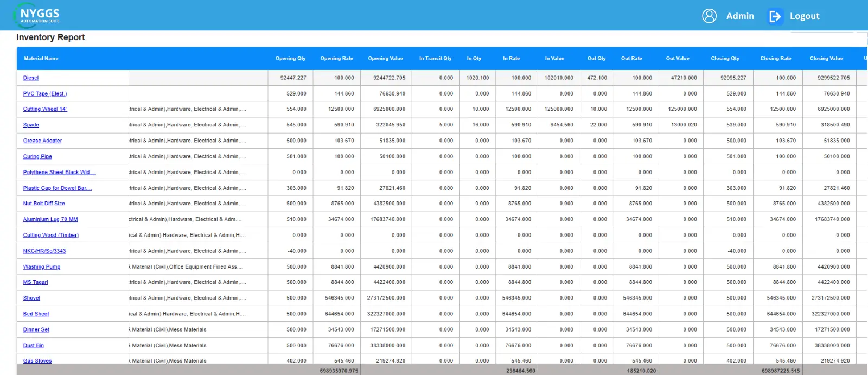
Task: Click the In Rate column header
Action: tap(511, 59)
